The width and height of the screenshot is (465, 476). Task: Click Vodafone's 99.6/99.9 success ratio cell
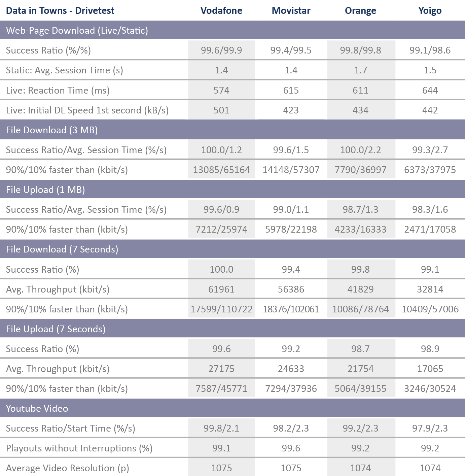221,50
